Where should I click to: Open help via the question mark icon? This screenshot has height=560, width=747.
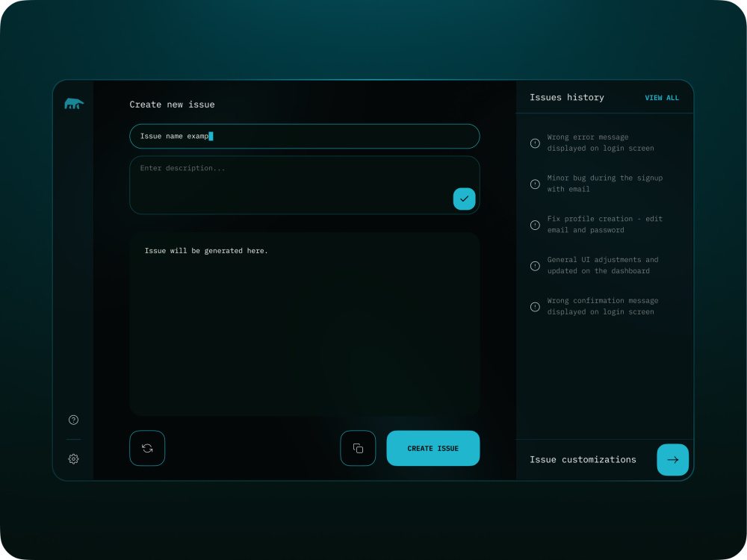tap(73, 420)
